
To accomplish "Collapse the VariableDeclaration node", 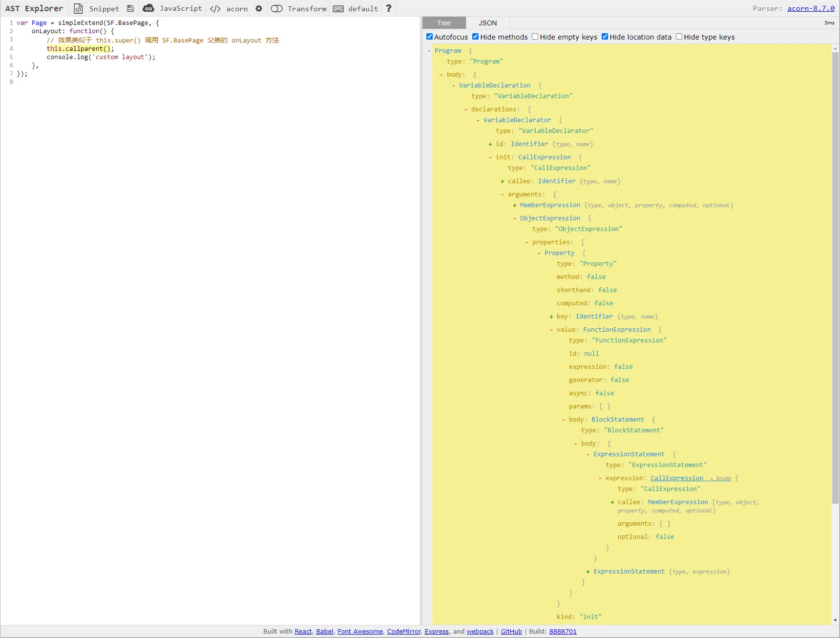I will (x=454, y=85).
